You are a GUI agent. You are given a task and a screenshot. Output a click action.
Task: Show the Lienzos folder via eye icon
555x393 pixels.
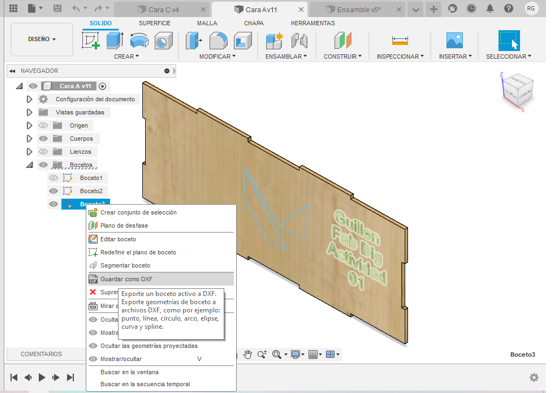(x=43, y=152)
